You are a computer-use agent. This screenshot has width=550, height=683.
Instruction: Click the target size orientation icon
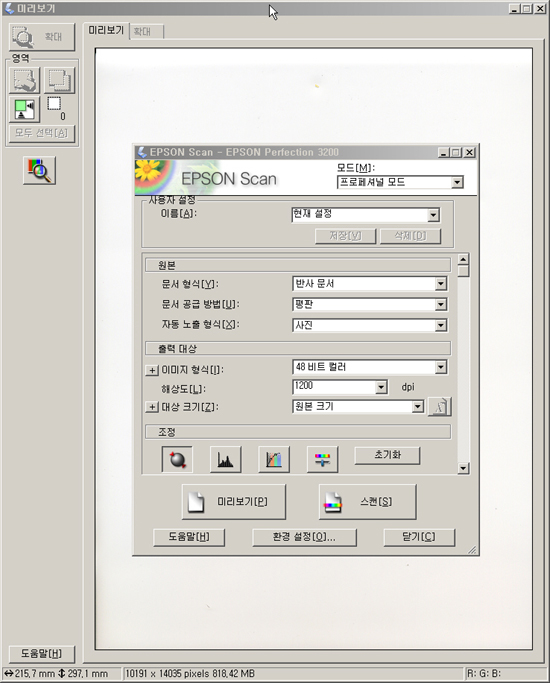(x=439, y=407)
